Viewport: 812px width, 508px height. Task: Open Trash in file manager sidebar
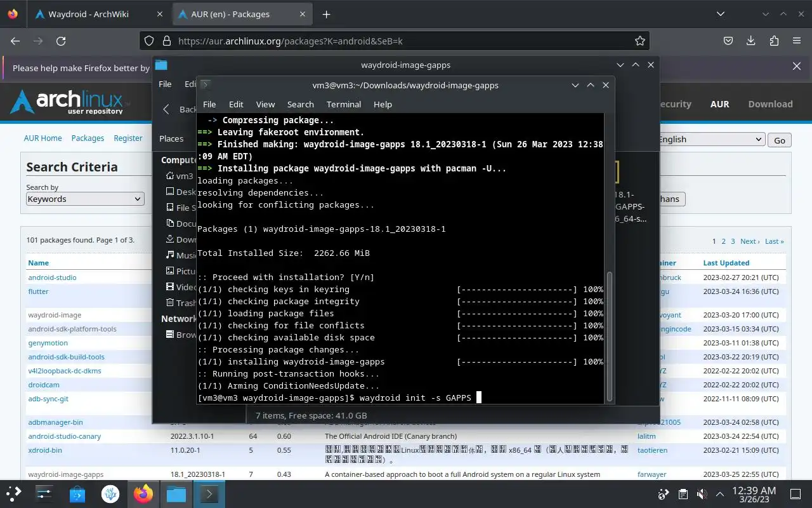181,303
